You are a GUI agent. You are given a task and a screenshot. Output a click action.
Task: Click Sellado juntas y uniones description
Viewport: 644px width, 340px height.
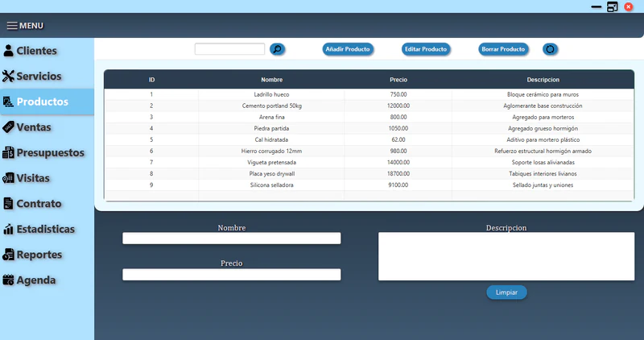coord(543,185)
